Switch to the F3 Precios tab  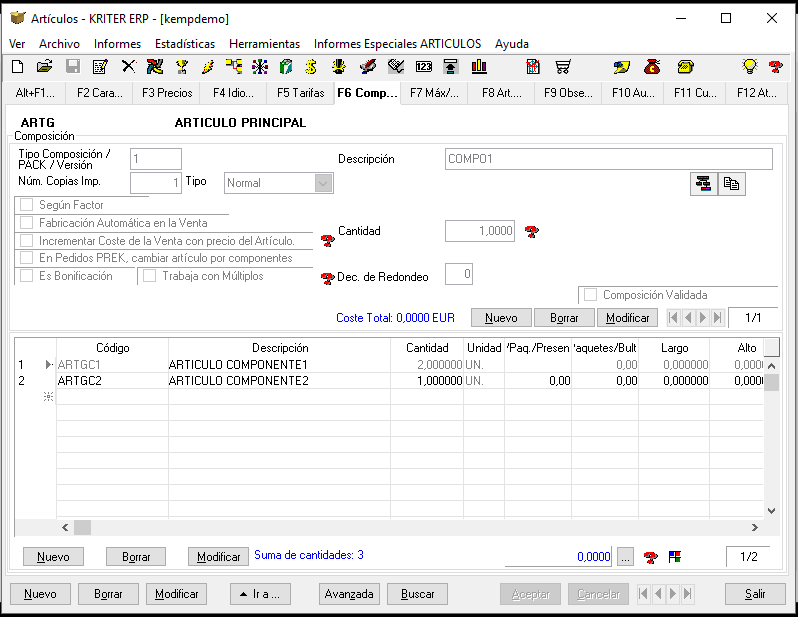(x=167, y=93)
